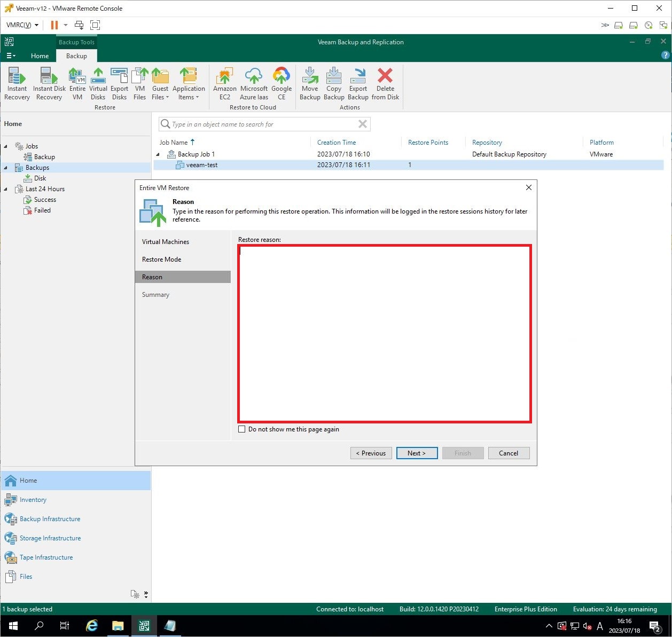Collapse Backups tree node
The width and height of the screenshot is (672, 637).
click(x=6, y=168)
